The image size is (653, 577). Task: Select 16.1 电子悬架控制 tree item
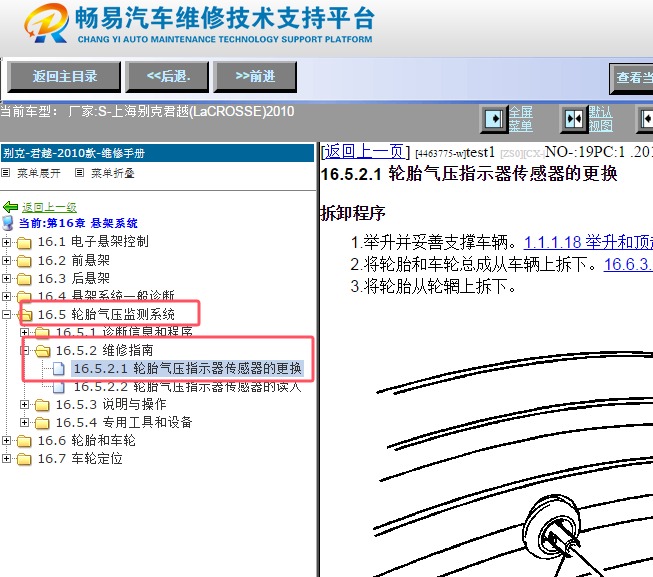pyautogui.click(x=93, y=241)
